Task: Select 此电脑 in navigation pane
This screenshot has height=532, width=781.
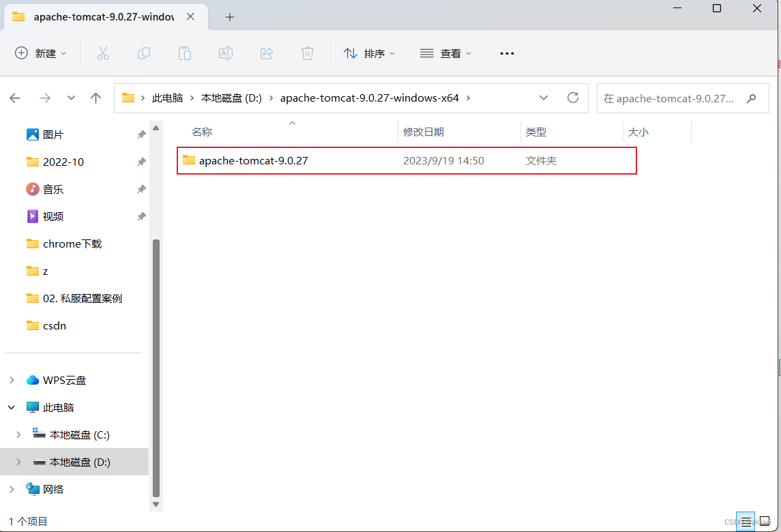Action: tap(58, 407)
